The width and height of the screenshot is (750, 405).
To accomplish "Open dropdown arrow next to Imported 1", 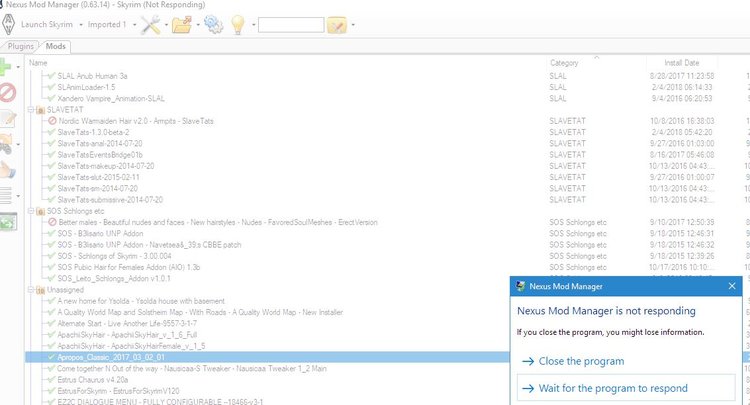I will click(x=134, y=25).
